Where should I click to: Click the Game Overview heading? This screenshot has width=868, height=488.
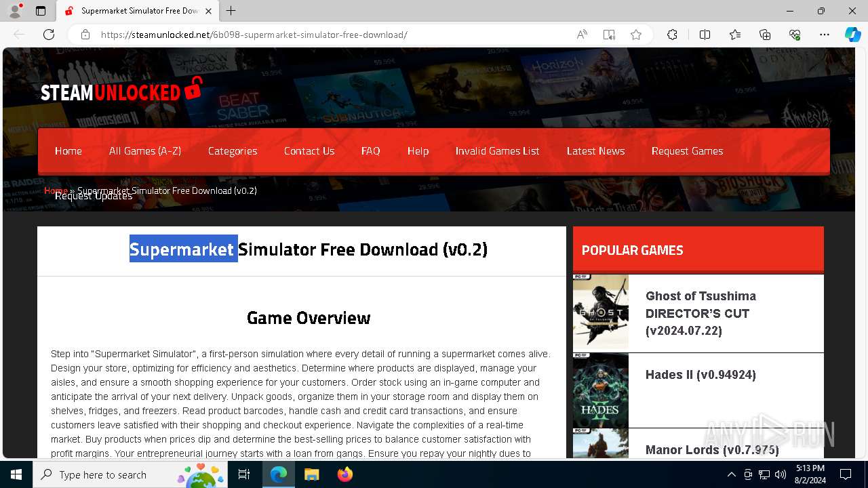click(309, 318)
